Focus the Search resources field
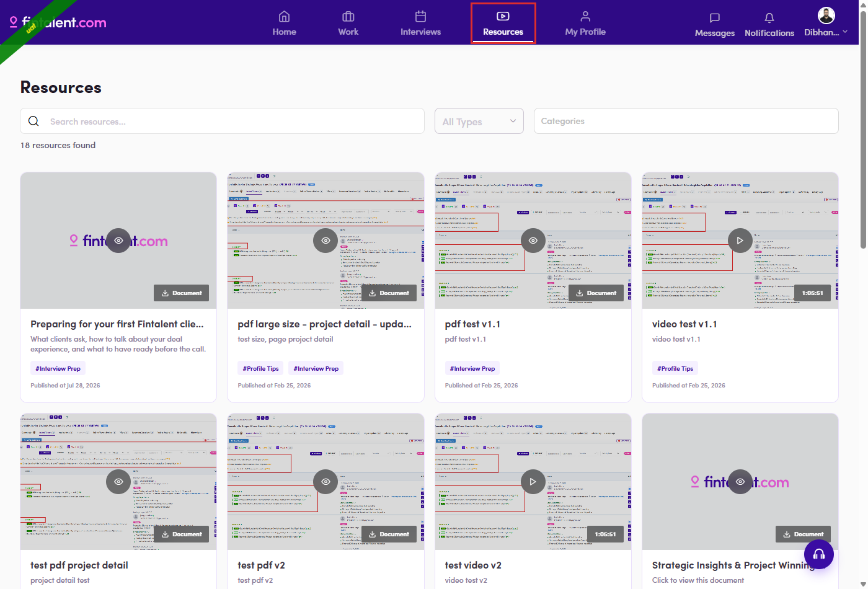 pyautogui.click(x=222, y=122)
